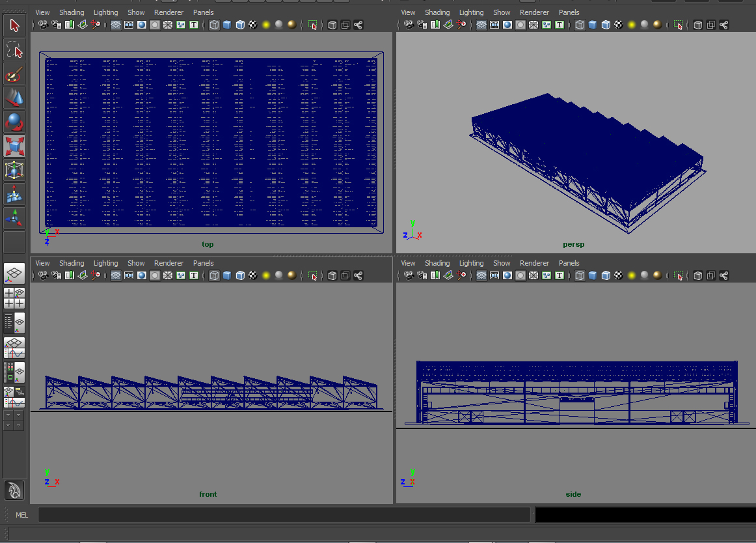Click the MEL language label by command line
Screen dimensions: 756x543
click(21, 515)
